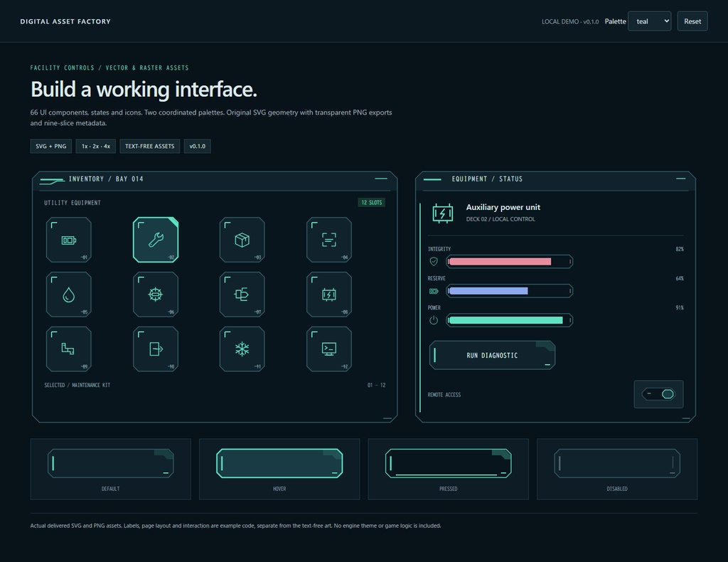Pick the cube crate icon in slot 03

(242, 240)
